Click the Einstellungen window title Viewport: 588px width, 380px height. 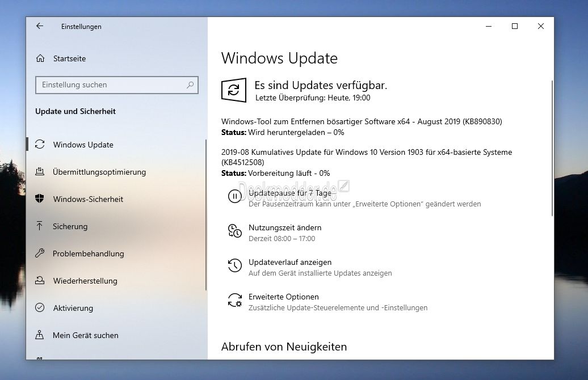click(x=81, y=27)
